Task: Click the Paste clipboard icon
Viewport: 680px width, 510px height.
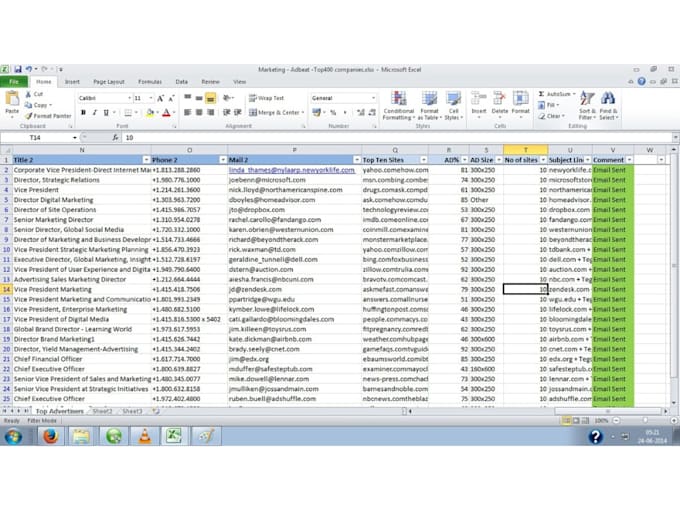Action: tap(12, 99)
